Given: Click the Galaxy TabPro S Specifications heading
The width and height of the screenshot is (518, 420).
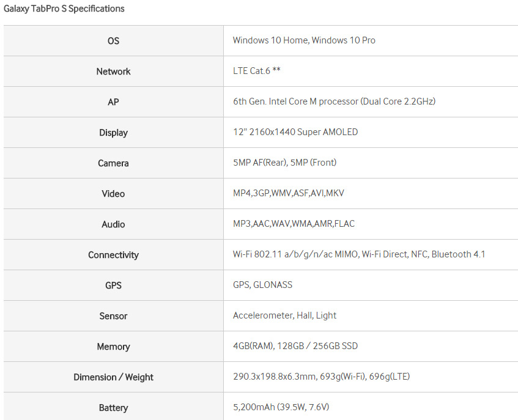Looking at the screenshot, I should [x=64, y=9].
